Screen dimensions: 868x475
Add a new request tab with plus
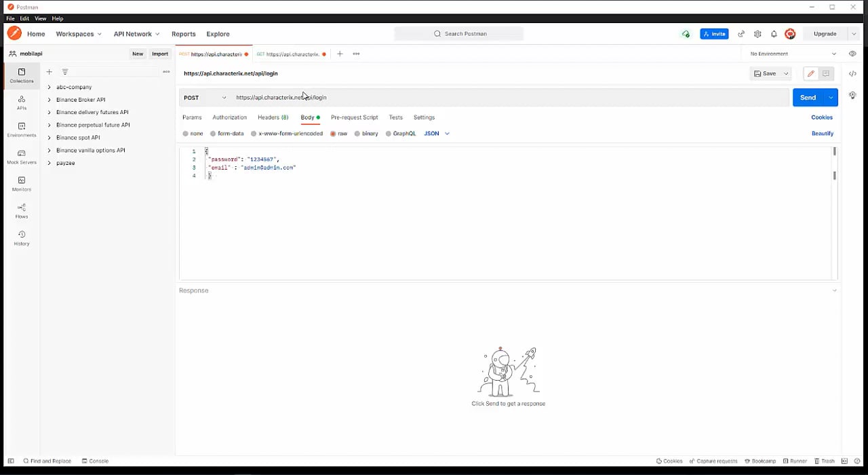(340, 54)
